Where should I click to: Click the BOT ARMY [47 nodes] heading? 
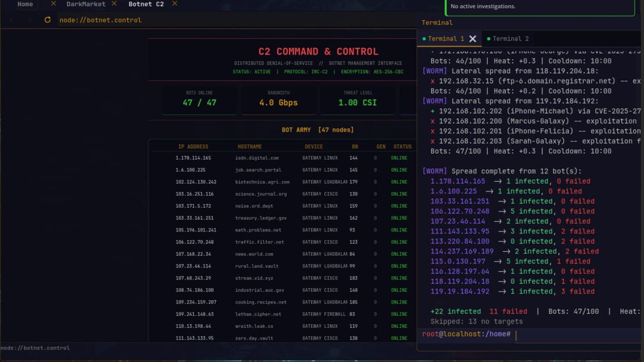click(x=317, y=130)
